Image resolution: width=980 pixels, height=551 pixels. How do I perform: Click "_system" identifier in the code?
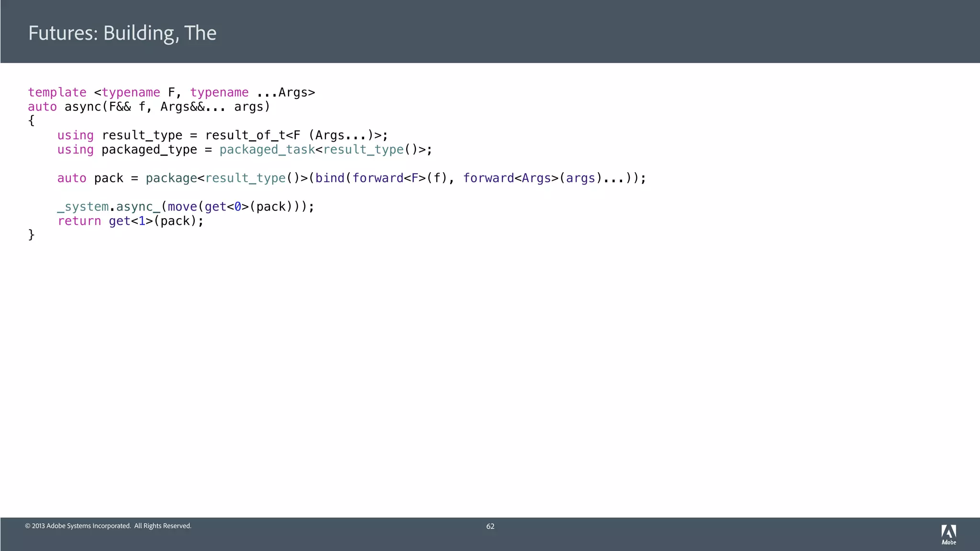(82, 207)
